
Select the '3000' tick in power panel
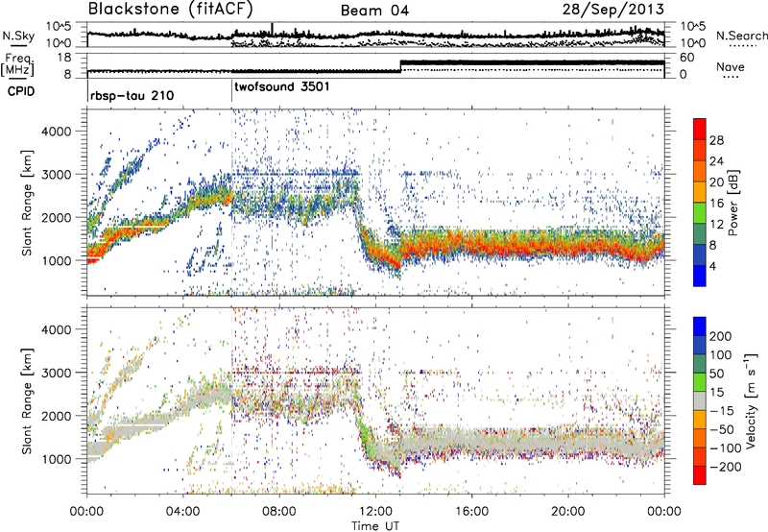click(56, 175)
